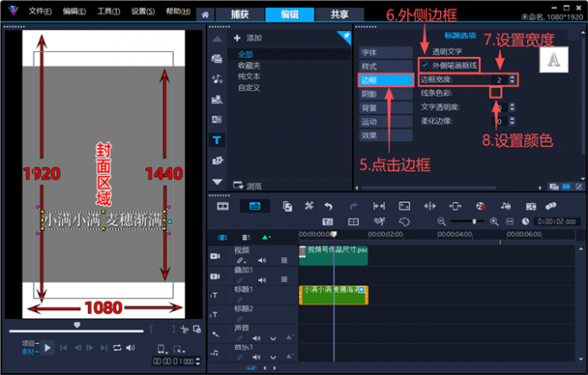The image size is (588, 375).
Task: Select the Title T library icon
Action: 217,140
